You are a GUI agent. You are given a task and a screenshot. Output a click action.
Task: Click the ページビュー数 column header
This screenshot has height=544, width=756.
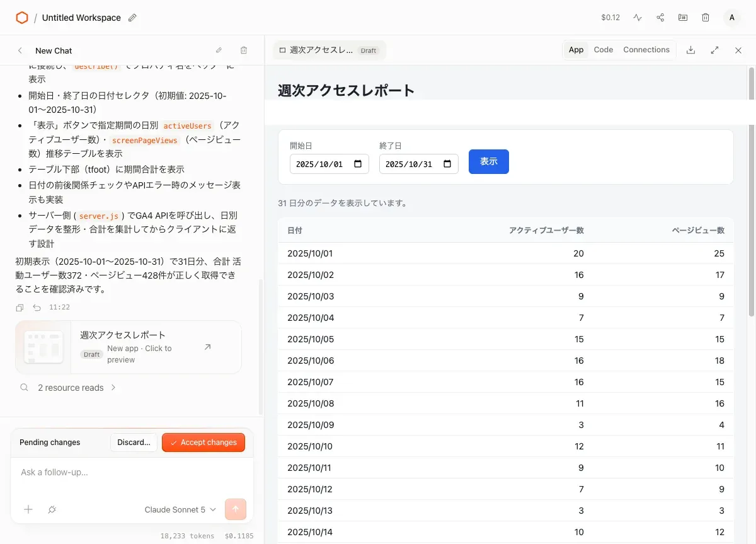[x=698, y=231]
